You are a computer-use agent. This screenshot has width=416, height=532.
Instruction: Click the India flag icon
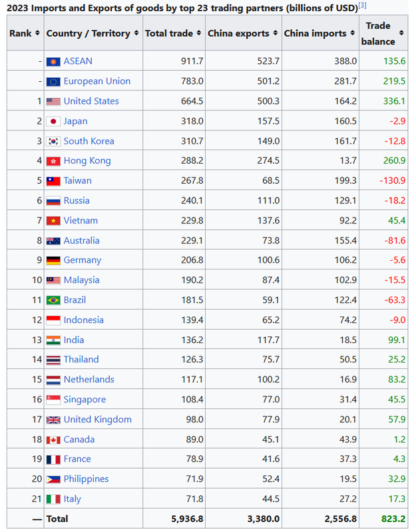tap(53, 340)
